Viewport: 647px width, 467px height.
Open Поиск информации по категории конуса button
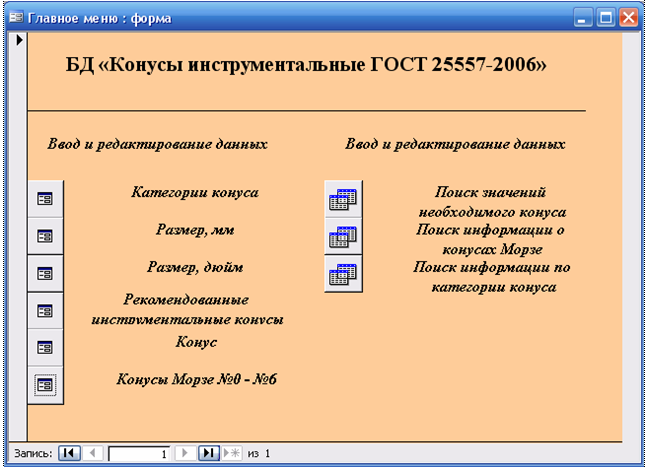pos(342,274)
